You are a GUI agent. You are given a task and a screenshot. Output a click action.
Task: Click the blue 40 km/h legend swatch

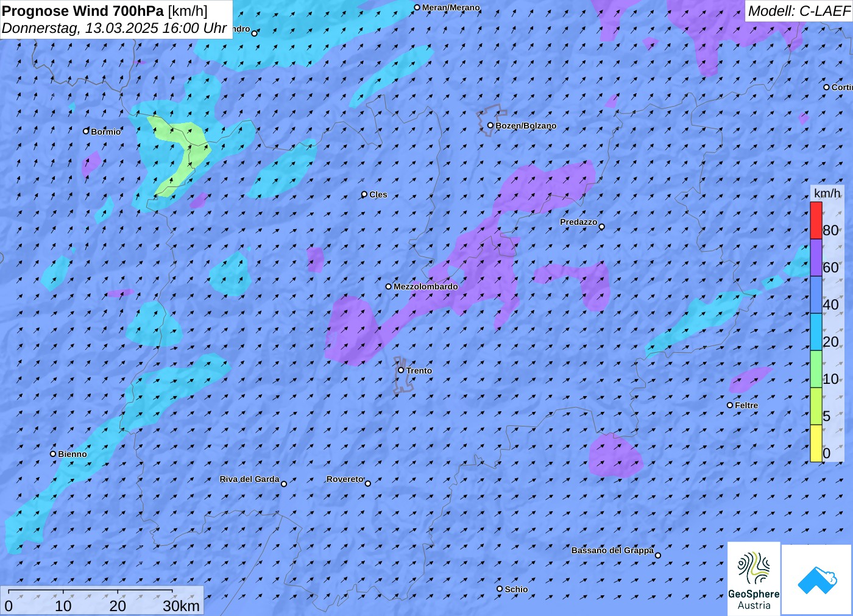pyautogui.click(x=816, y=295)
